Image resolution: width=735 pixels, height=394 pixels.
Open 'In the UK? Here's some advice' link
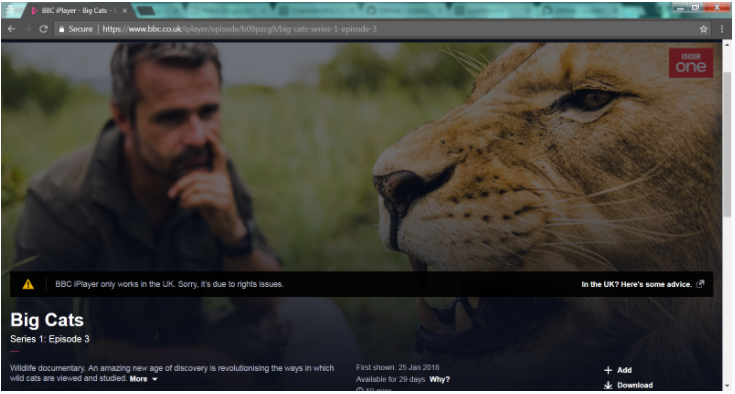[x=637, y=284]
